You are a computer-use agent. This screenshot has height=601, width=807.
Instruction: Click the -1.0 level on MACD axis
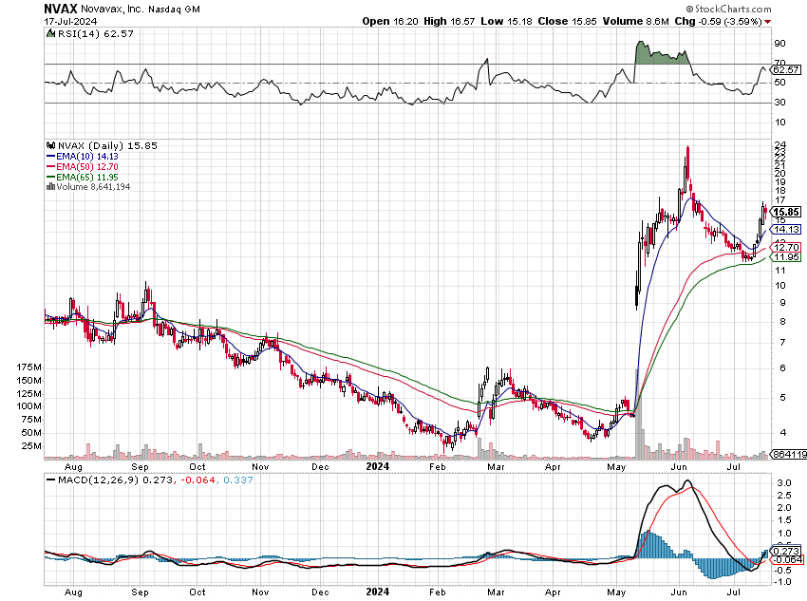tap(781, 582)
